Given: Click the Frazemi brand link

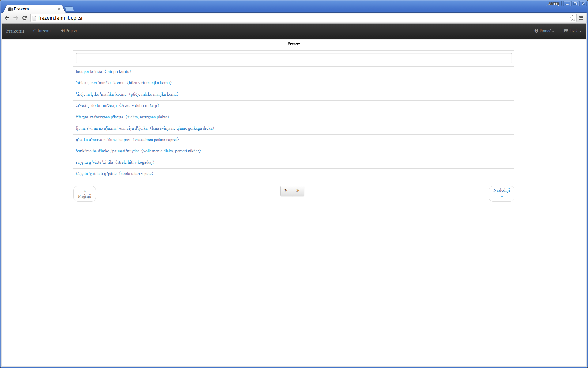Looking at the screenshot, I should pos(15,31).
